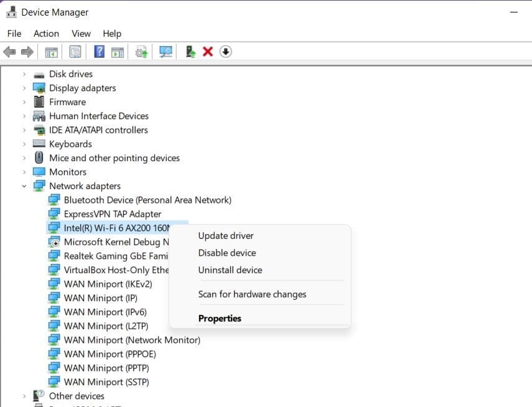The height and width of the screenshot is (407, 532).
Task: Click the Update driver toolbar icon
Action: coord(141,52)
